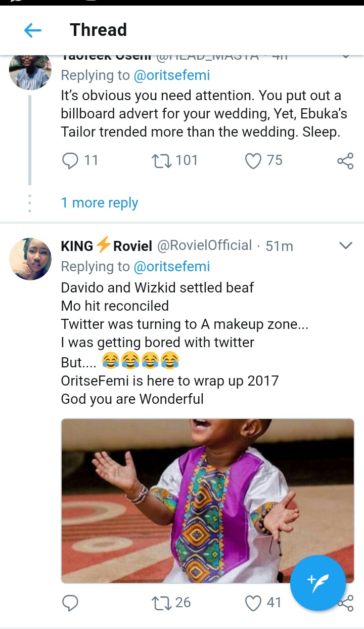This screenshot has height=629, width=364.
Task: Open the @RovielOfficial username handle
Action: pyautogui.click(x=205, y=246)
